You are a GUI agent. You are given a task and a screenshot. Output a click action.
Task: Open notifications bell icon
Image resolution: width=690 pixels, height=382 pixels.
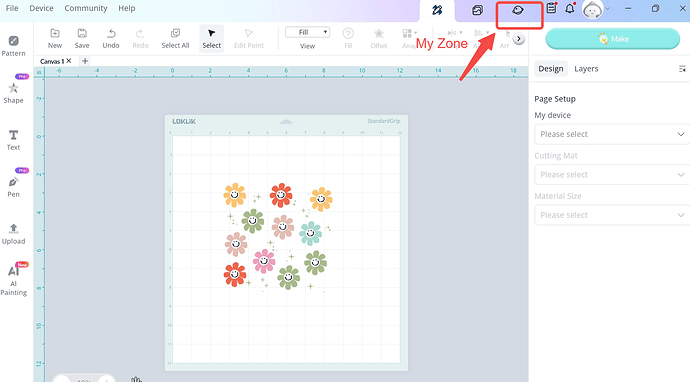(569, 8)
